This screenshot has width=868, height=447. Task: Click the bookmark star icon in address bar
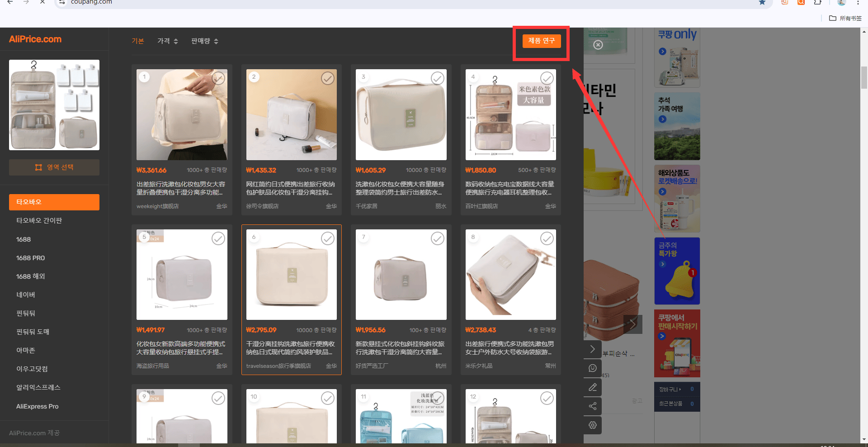click(762, 2)
